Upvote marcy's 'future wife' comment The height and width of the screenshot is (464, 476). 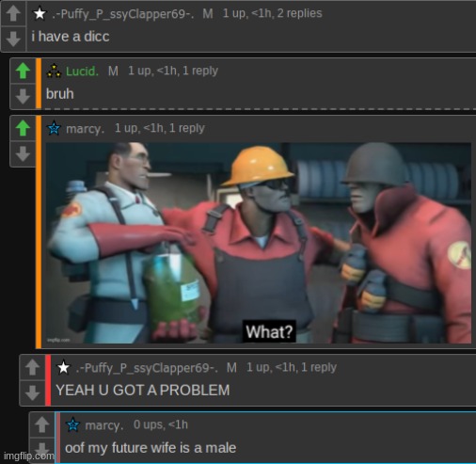(x=41, y=424)
